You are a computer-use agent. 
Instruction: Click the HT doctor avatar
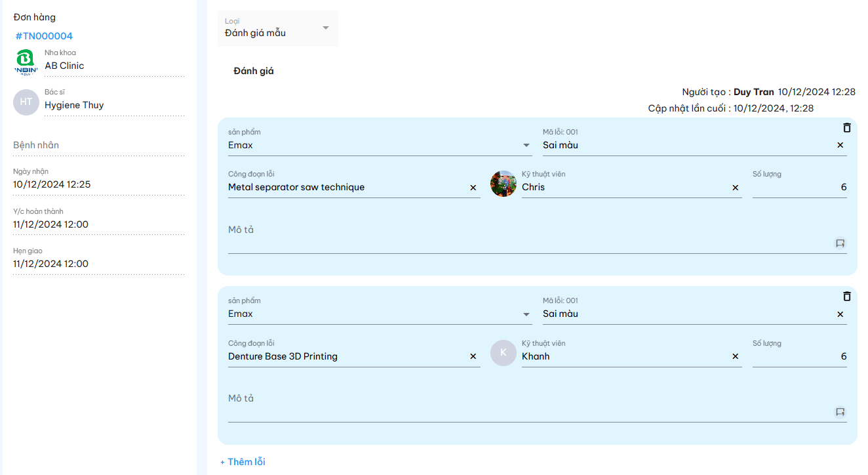pos(26,102)
